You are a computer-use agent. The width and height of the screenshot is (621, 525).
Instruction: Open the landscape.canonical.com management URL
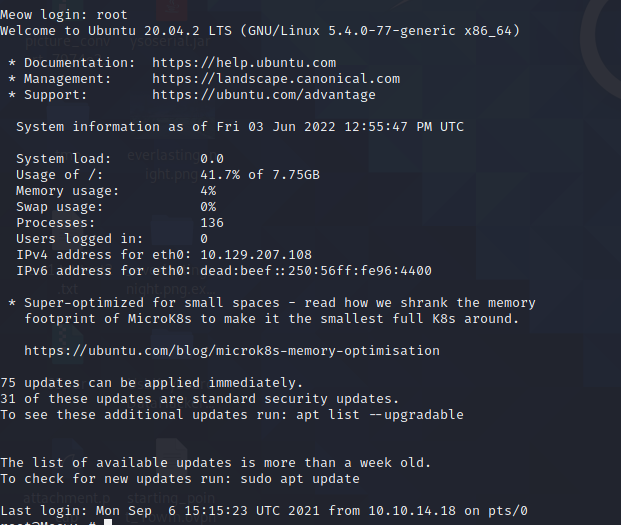click(x=276, y=79)
